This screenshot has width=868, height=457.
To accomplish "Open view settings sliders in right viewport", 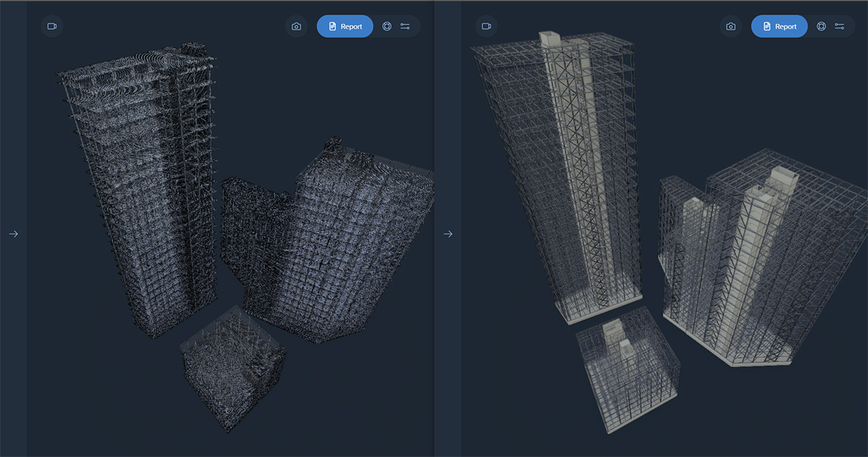I will (839, 26).
